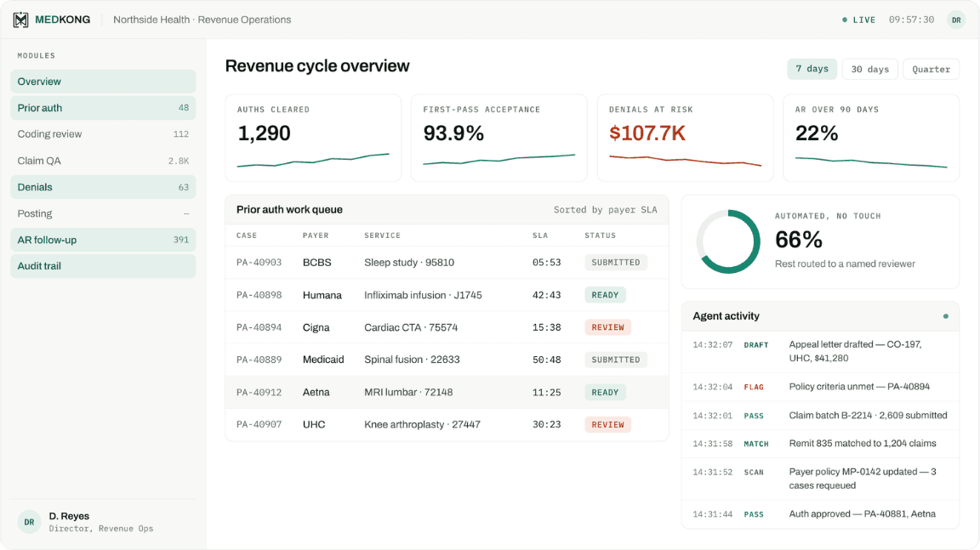This screenshot has height=550, width=980.
Task: Click 'Knee arthroplasty · 27447' service
Action: [422, 424]
